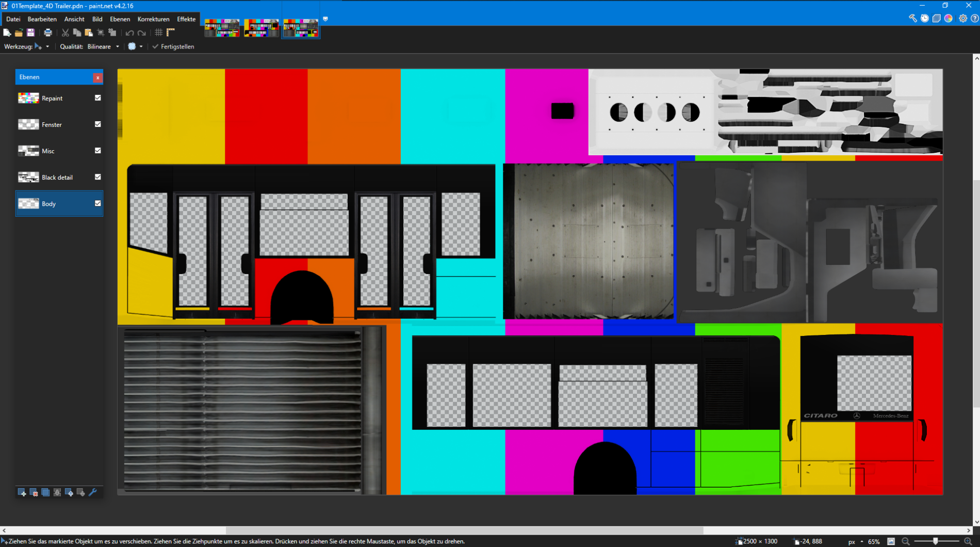This screenshot has width=980, height=547.
Task: Open the Korrekturen menu
Action: (153, 19)
